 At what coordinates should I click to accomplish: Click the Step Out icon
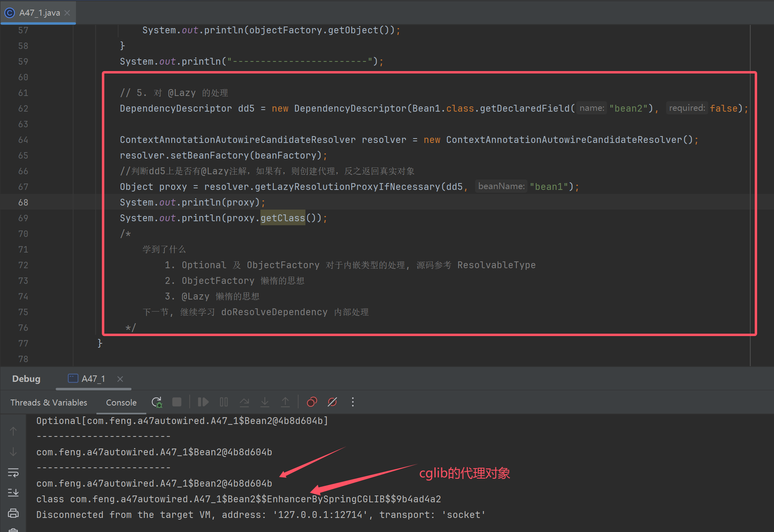pyautogui.click(x=285, y=402)
